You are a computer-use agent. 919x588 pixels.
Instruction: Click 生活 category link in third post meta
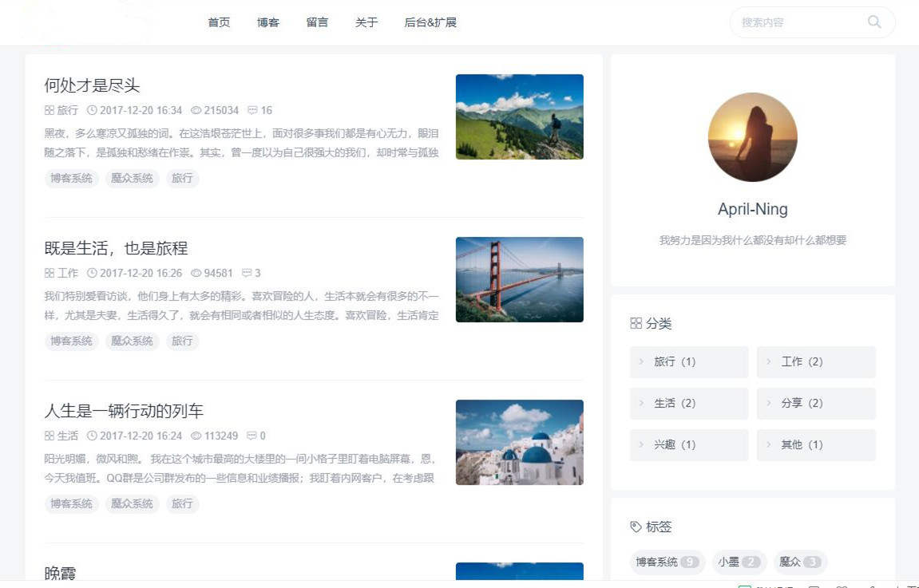pos(67,436)
